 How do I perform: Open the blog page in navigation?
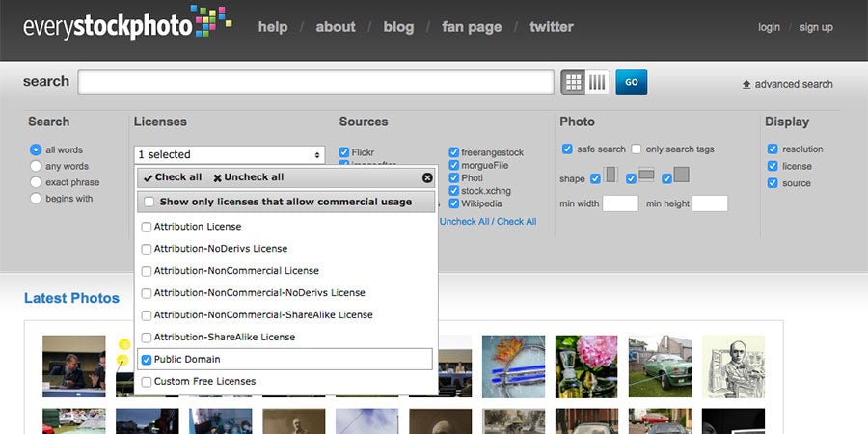398,27
